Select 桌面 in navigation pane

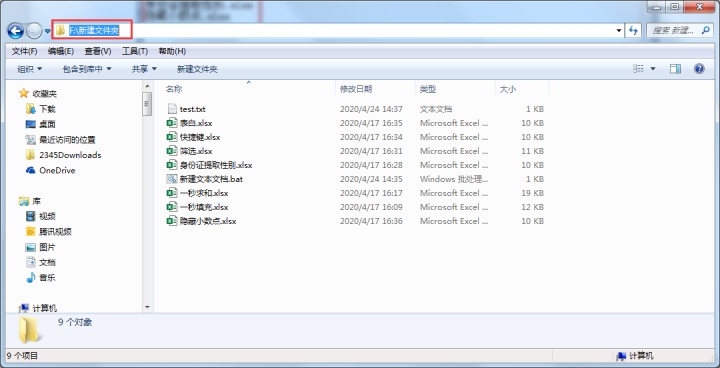point(47,124)
